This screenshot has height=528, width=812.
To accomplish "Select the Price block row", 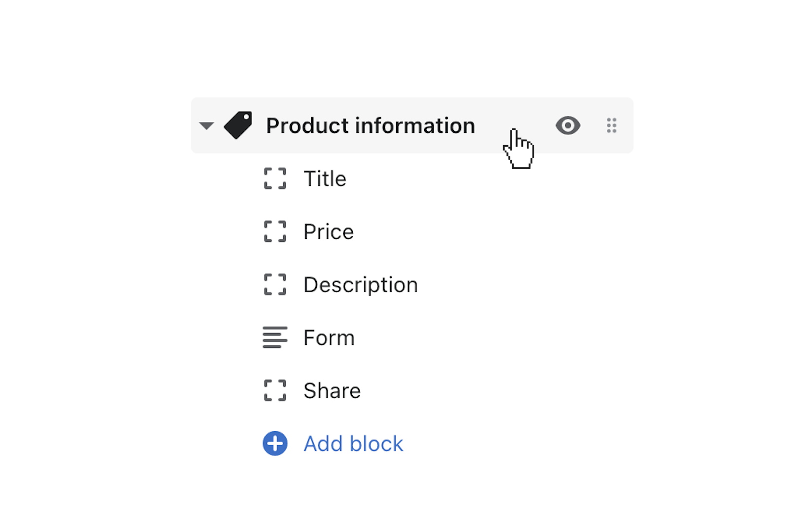I will pos(329,231).
